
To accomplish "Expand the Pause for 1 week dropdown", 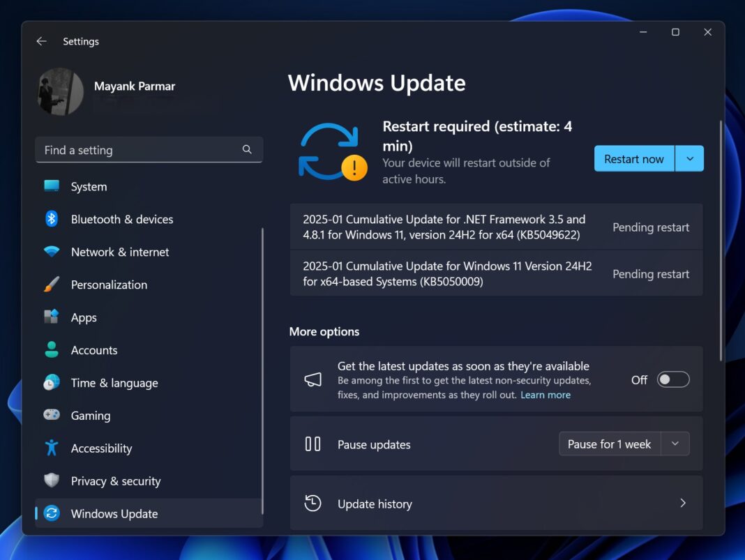I will (x=675, y=444).
